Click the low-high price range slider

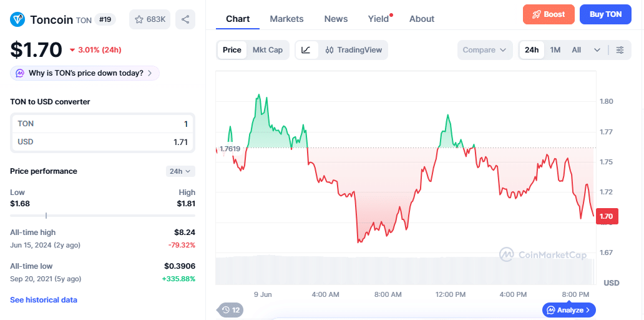(x=103, y=216)
